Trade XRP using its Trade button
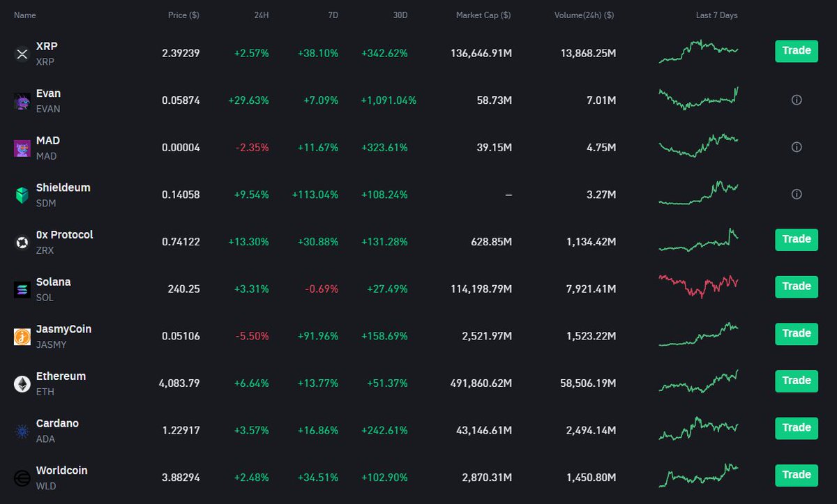This screenshot has width=837, height=504. point(797,51)
